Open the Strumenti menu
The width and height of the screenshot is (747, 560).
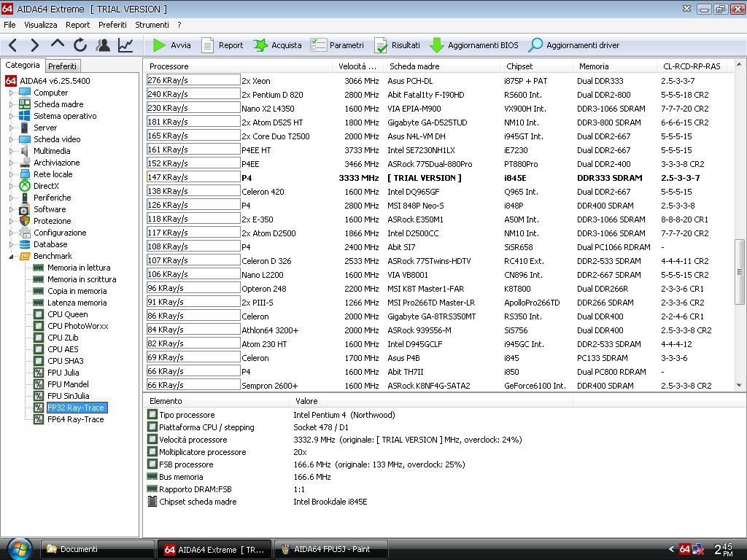(x=152, y=25)
